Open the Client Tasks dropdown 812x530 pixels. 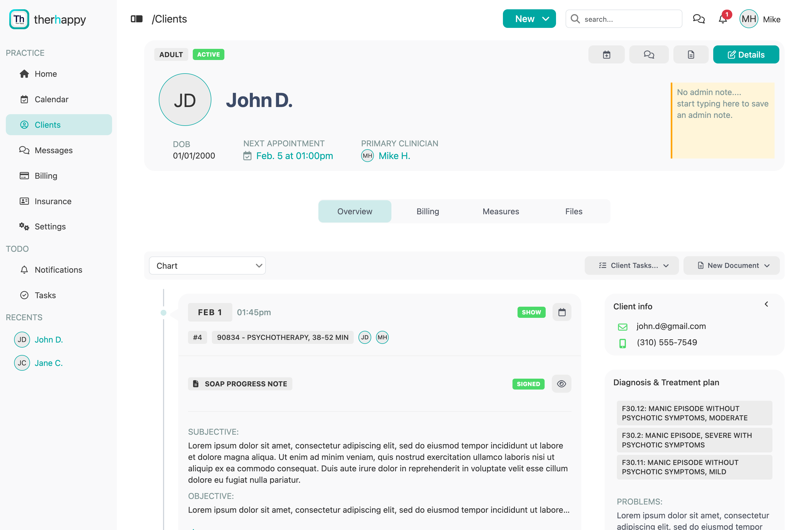click(x=631, y=265)
